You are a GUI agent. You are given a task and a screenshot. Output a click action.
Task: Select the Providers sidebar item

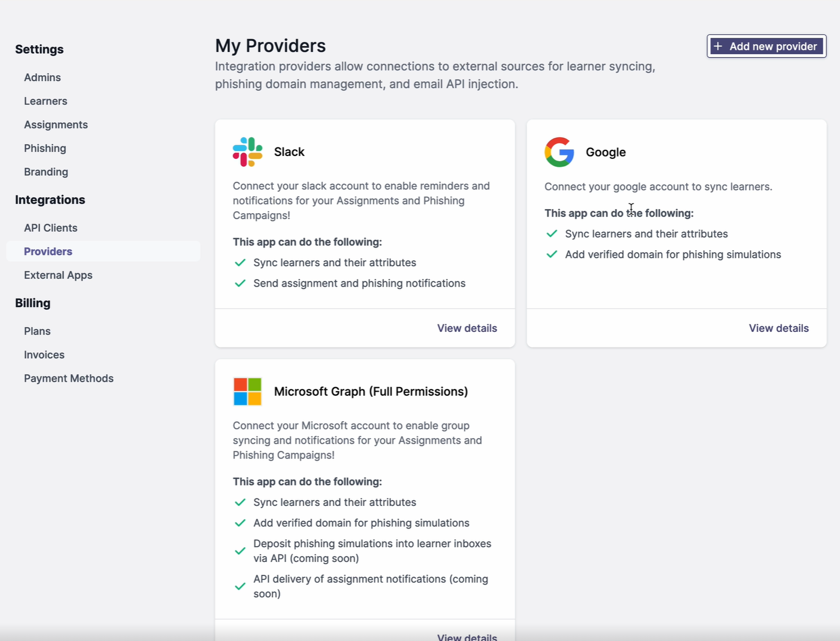pos(104,252)
